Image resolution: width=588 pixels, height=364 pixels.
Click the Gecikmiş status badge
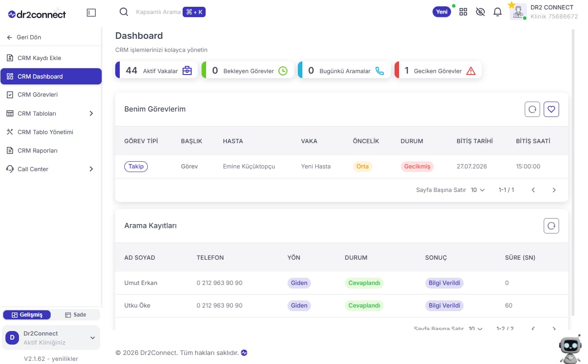point(417,167)
